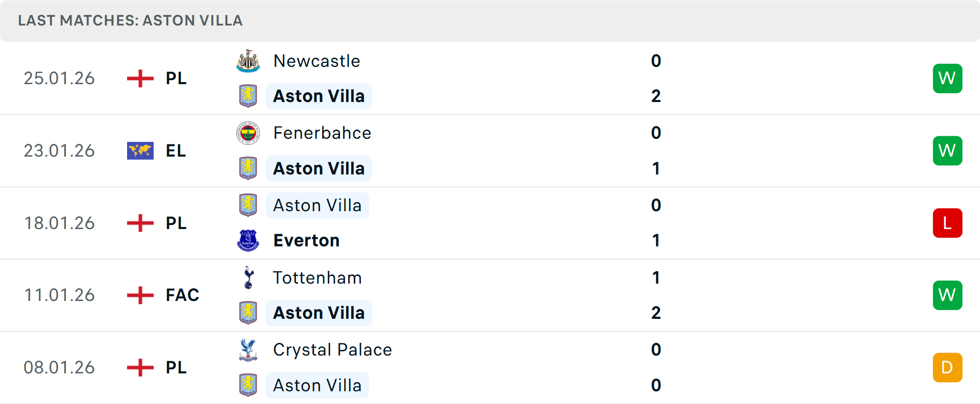Select the Everton team name
Viewport: 980px width, 404px height.
point(306,240)
